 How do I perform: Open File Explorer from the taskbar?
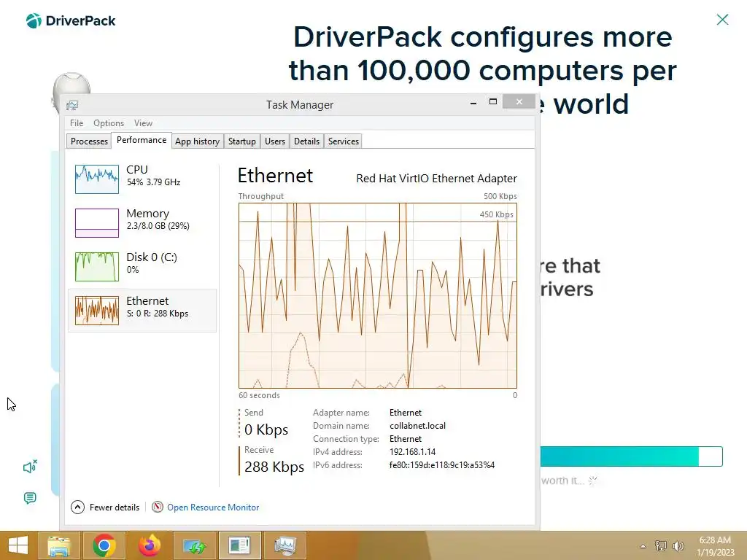point(60,545)
